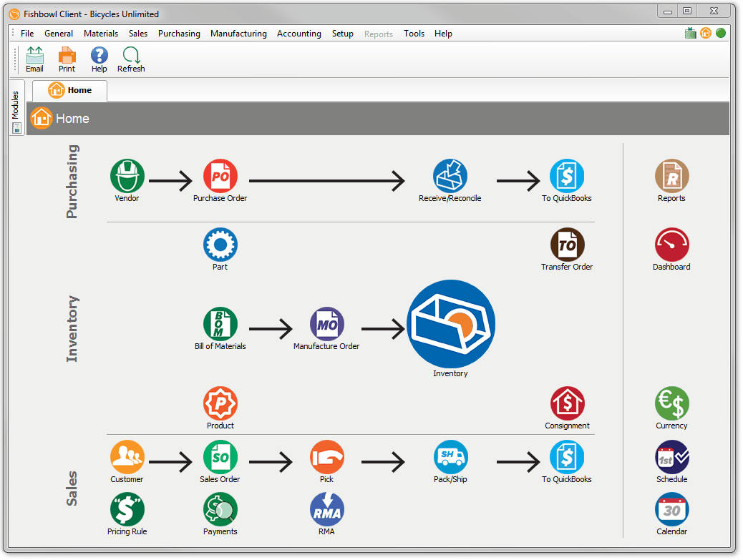The width and height of the screenshot is (743, 560).
Task: Click the Refresh toolbar button
Action: coord(131,59)
